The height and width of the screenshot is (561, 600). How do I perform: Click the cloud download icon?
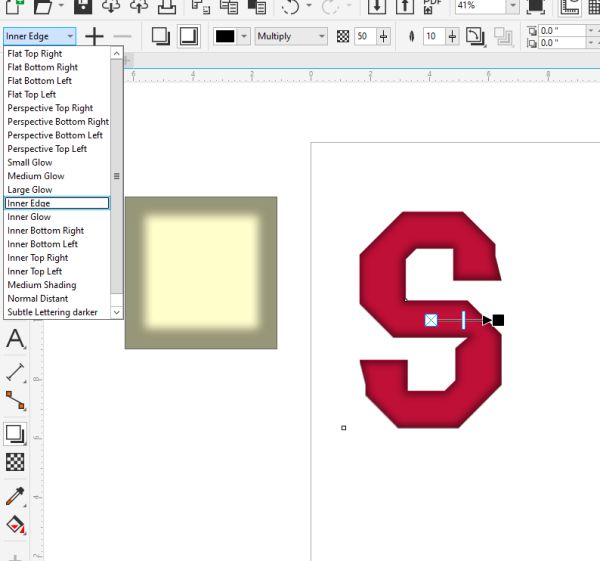(111, 7)
